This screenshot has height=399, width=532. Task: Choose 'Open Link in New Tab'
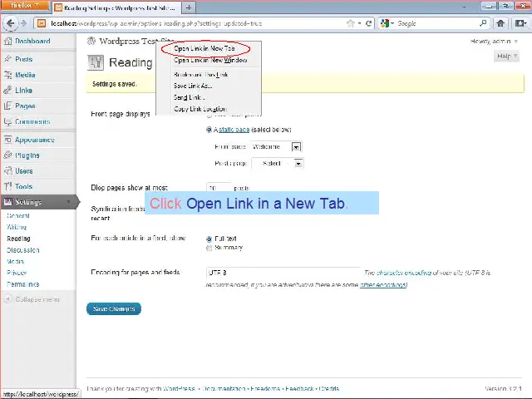pos(204,49)
